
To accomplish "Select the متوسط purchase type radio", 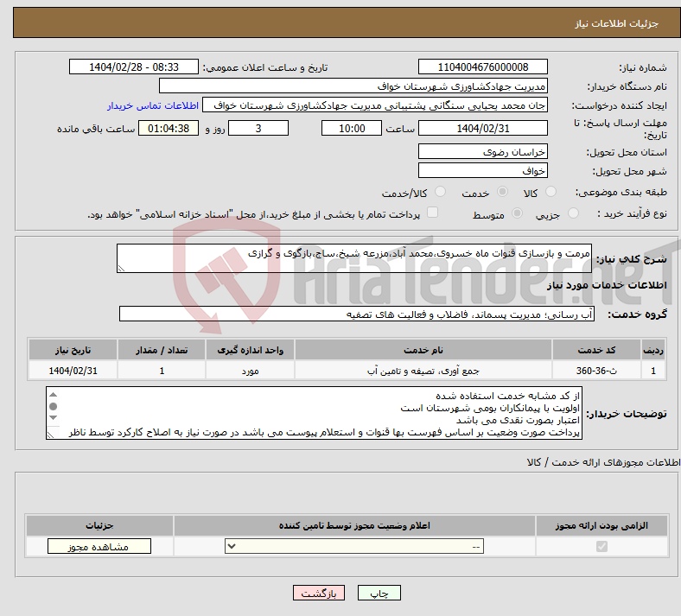I will tap(517, 213).
